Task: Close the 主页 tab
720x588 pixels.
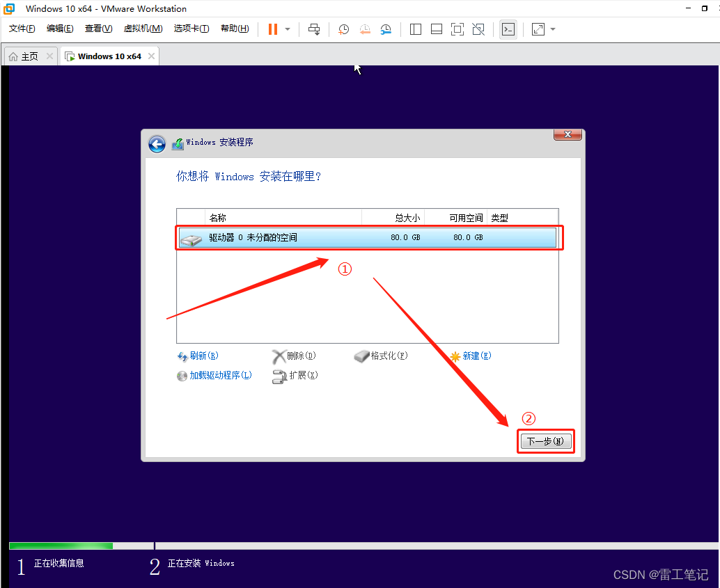Action: 49,56
